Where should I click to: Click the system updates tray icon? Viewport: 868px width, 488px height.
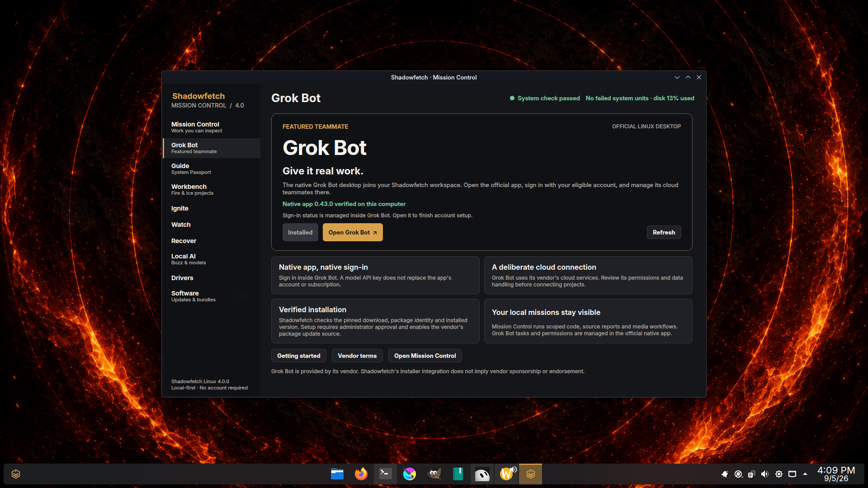[738, 474]
